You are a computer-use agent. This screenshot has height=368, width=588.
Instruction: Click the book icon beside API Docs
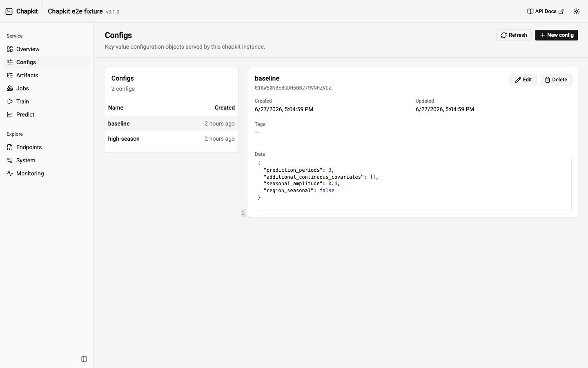tap(530, 11)
